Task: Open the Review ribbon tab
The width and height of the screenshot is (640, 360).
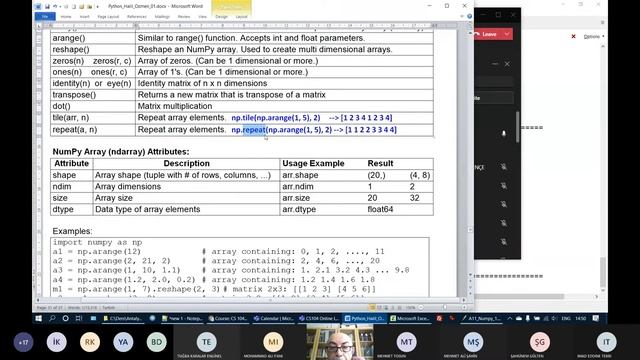Action: pos(184,17)
